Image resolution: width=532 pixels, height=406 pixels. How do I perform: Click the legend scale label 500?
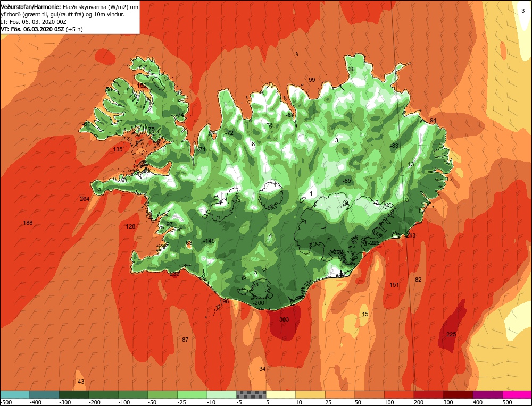[507, 402]
